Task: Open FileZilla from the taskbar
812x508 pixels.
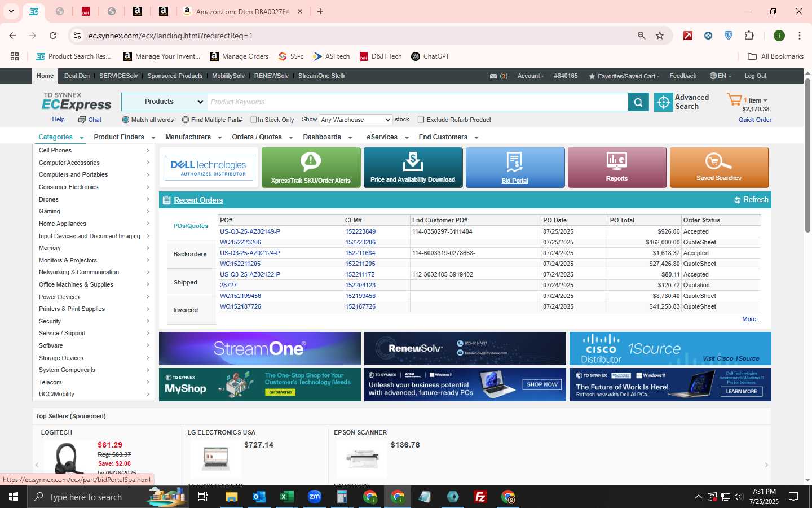Action: point(480,497)
